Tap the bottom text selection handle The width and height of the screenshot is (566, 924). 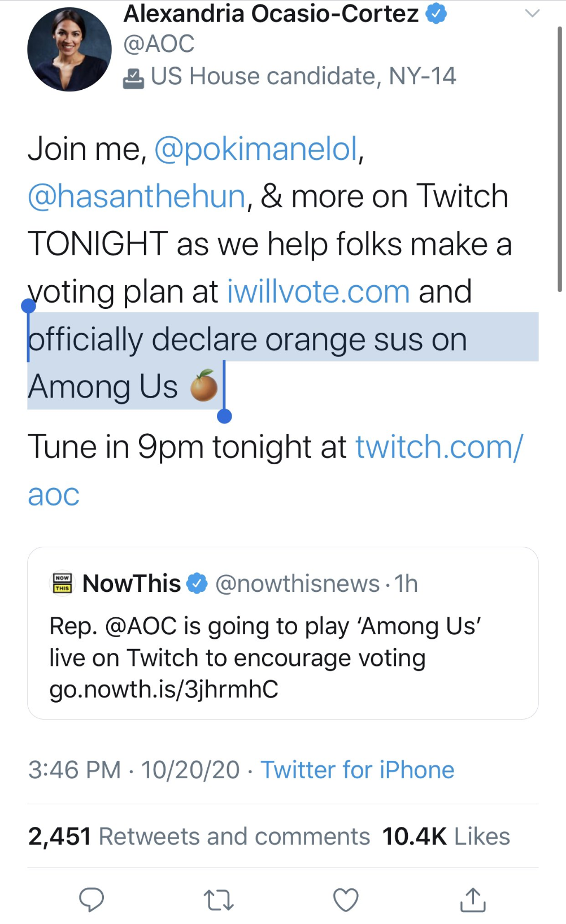pyautogui.click(x=224, y=416)
